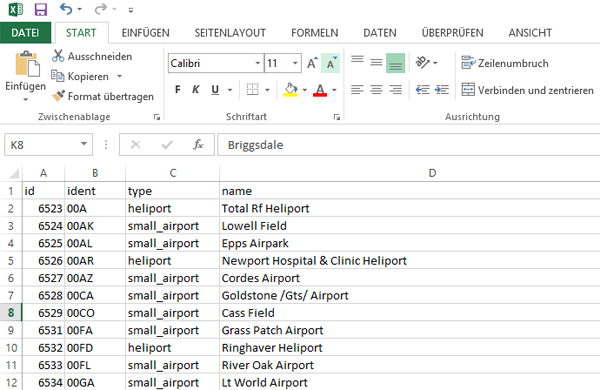Toggle center text horizontally icon

(376, 90)
